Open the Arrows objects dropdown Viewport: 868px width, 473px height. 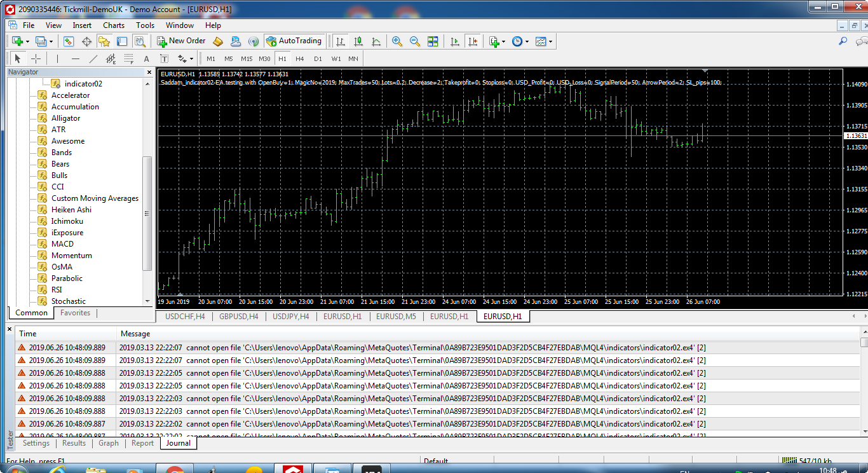(186, 58)
